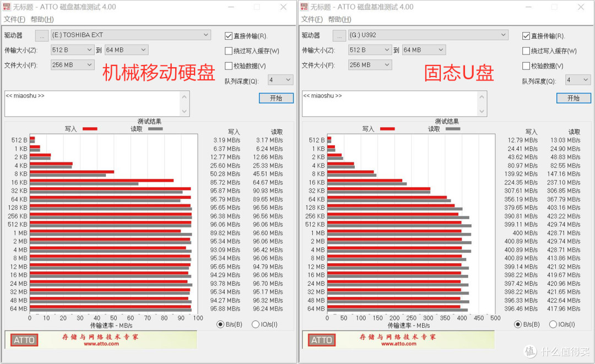Open 帮助(H) menu in left window
The height and width of the screenshot is (364, 595).
pos(42,19)
